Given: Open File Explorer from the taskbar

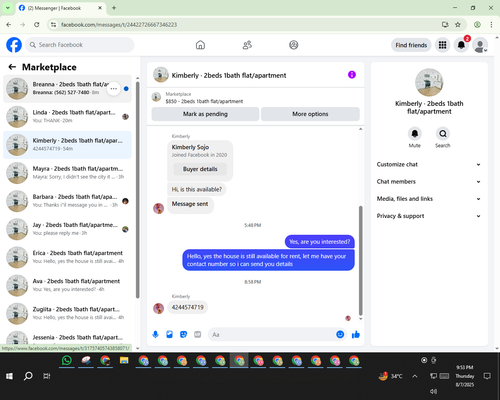Looking at the screenshot, I should pos(124,360).
